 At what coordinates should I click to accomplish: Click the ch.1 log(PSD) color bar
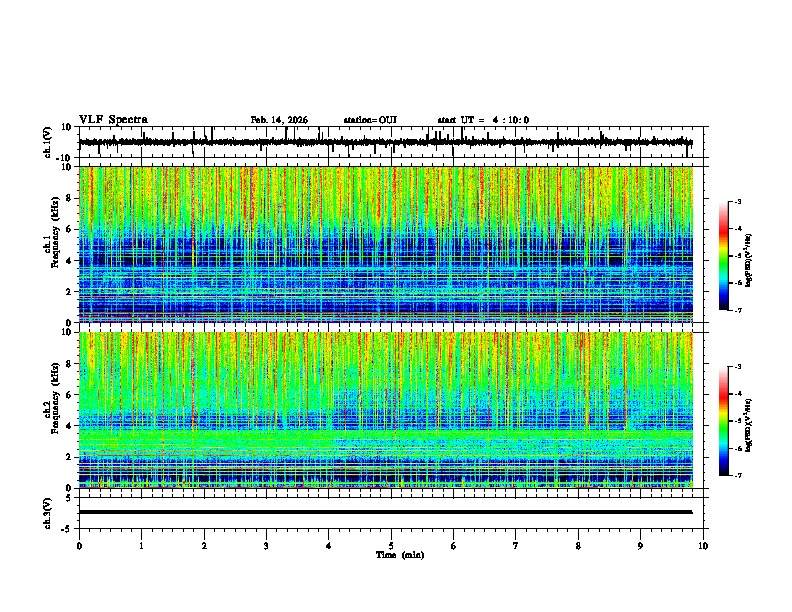click(x=724, y=256)
